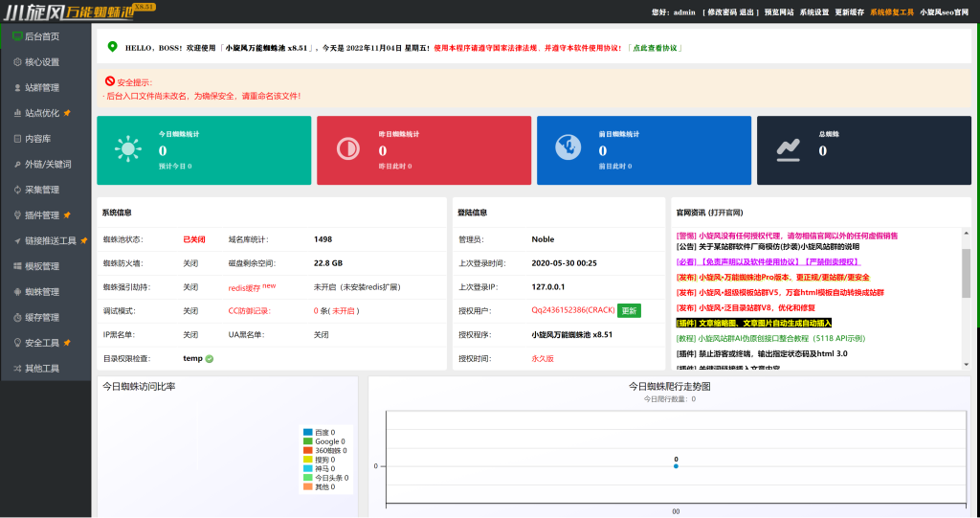Click the pin icon next to 安全工具
This screenshot has width=980, height=518.
pos(67,343)
